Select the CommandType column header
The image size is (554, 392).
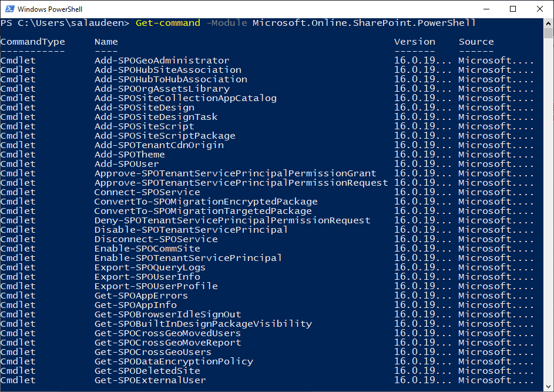[x=32, y=41]
